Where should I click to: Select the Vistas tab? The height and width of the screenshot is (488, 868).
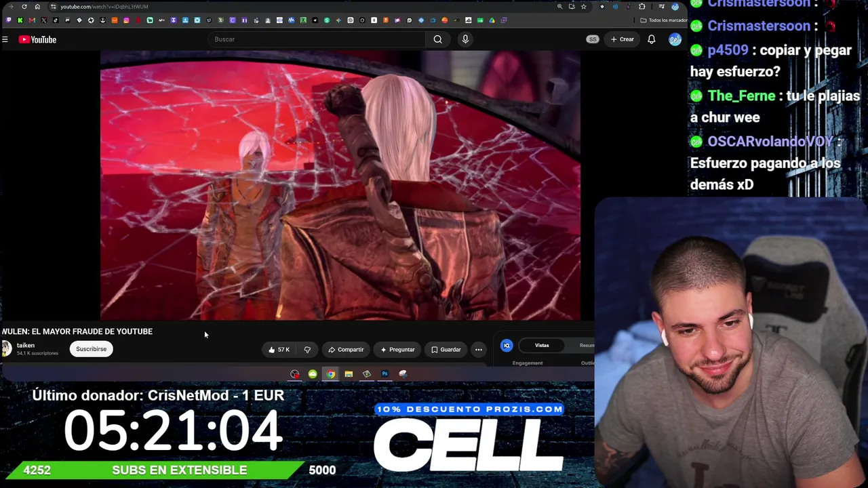(x=542, y=346)
